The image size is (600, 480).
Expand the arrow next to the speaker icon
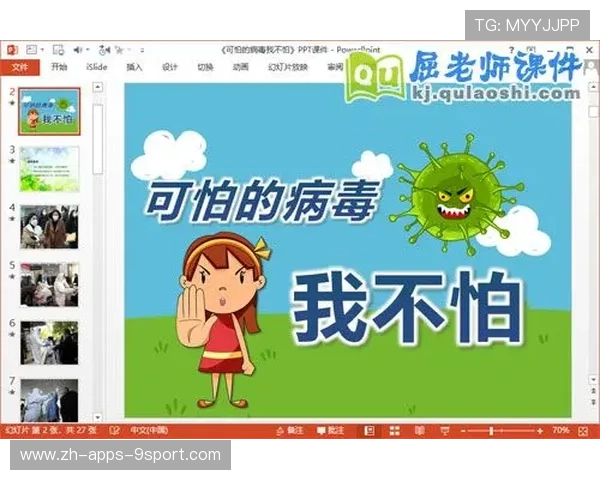pos(88,50)
